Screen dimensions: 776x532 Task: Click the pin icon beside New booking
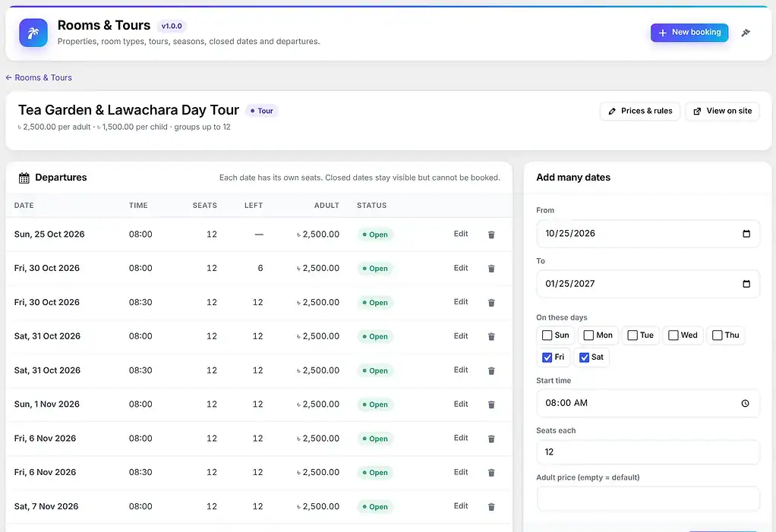coord(746,33)
